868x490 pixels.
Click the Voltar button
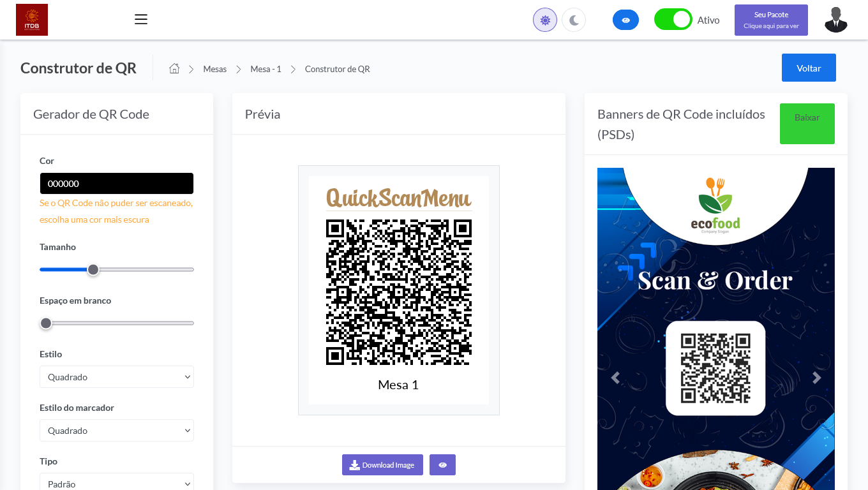[x=809, y=68]
